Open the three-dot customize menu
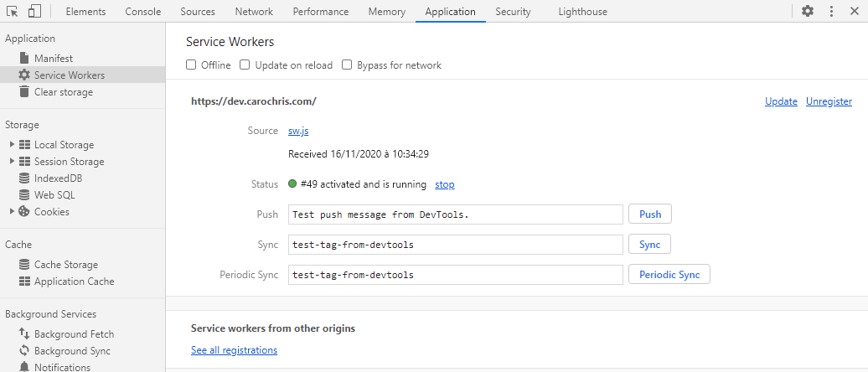The image size is (868, 372). [x=831, y=11]
